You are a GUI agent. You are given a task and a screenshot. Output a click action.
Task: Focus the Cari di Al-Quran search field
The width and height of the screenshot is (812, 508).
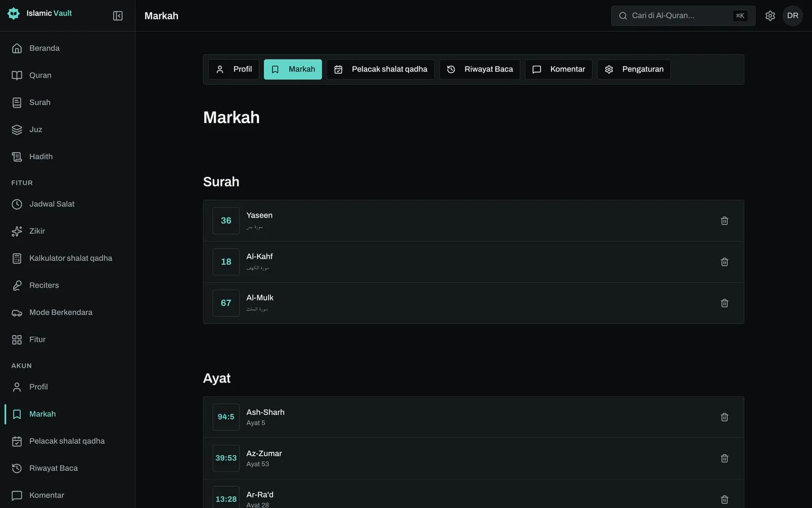tap(683, 16)
